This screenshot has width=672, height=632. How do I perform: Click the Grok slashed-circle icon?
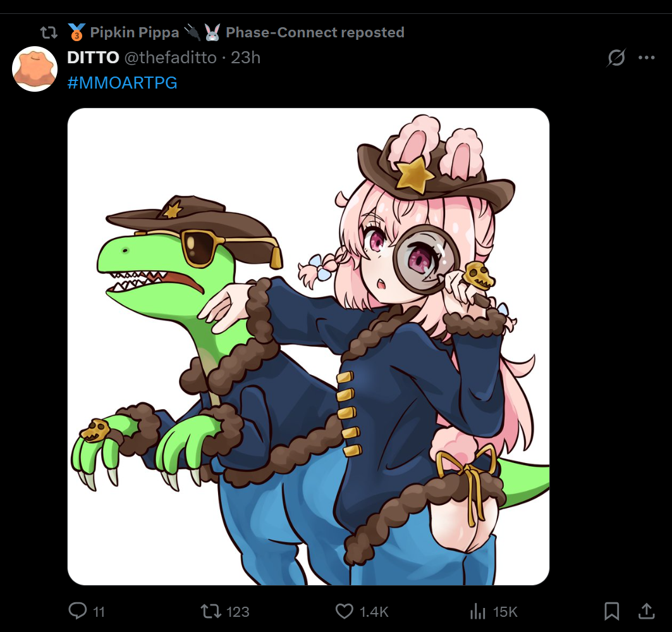[x=616, y=58]
